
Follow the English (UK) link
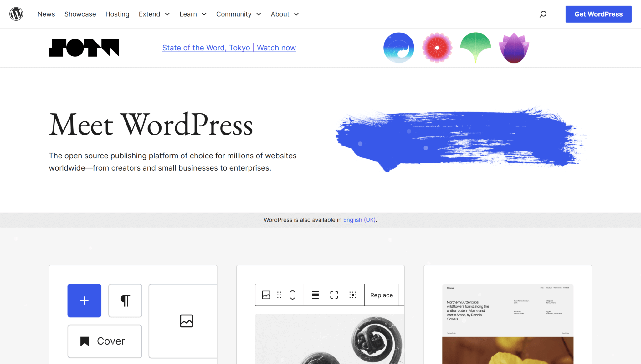pos(359,220)
